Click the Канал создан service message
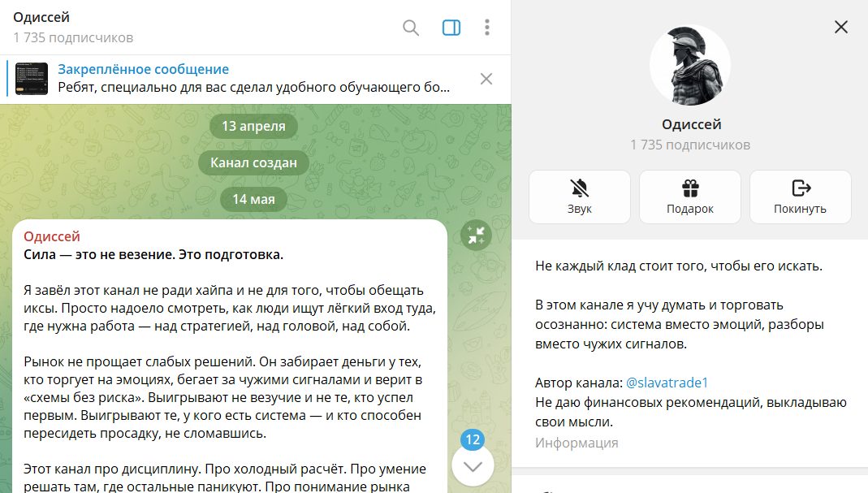Image resolution: width=868 pixels, height=493 pixels. [253, 163]
